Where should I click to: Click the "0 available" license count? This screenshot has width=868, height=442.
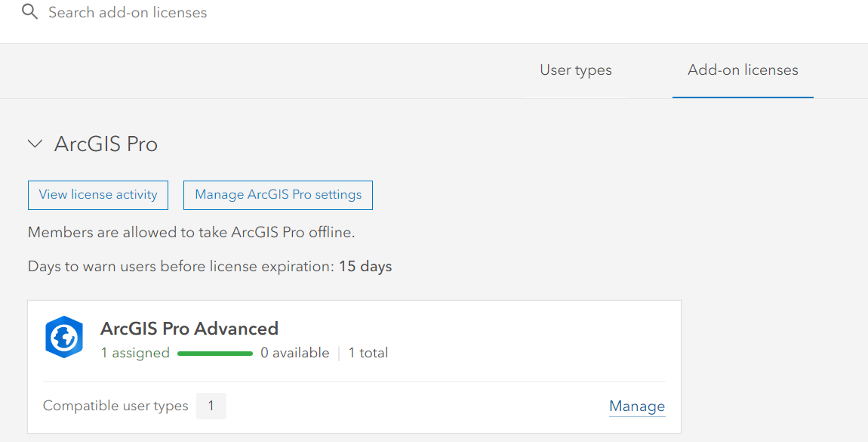pyautogui.click(x=295, y=352)
